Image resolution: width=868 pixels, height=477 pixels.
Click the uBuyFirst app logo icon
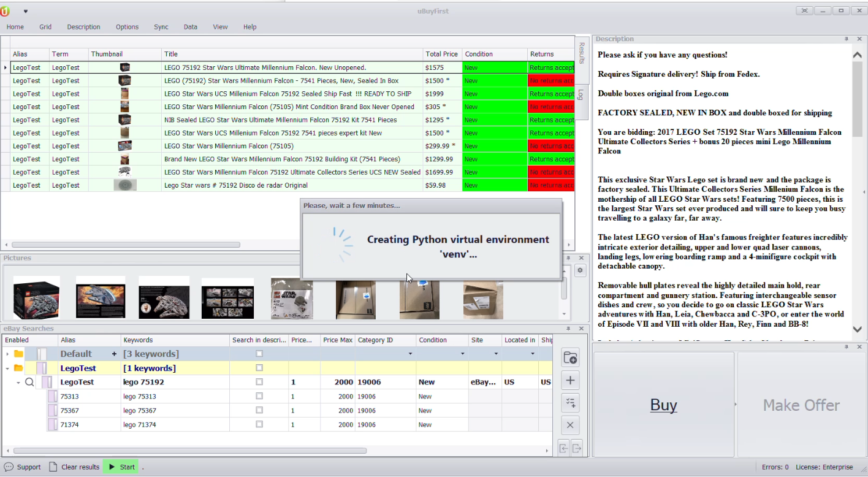coord(6,10)
